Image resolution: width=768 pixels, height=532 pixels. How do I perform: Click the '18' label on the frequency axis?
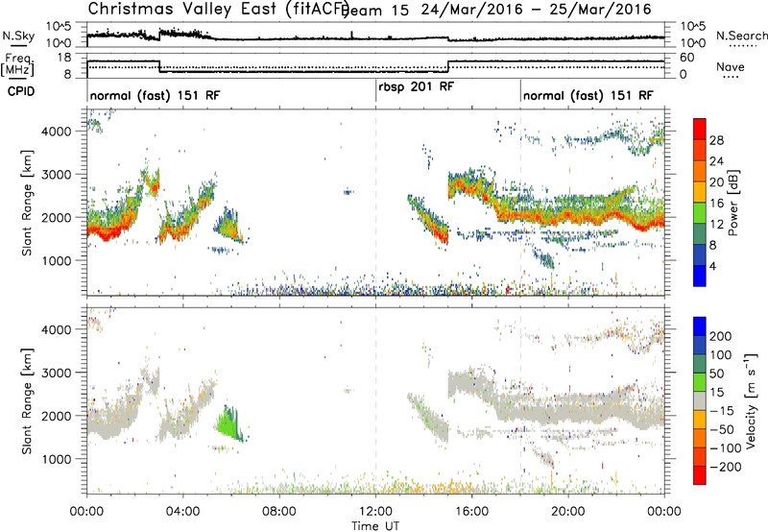click(x=63, y=58)
